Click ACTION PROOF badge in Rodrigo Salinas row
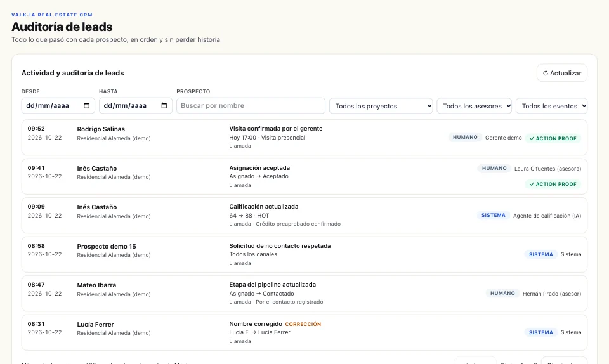 pyautogui.click(x=553, y=138)
